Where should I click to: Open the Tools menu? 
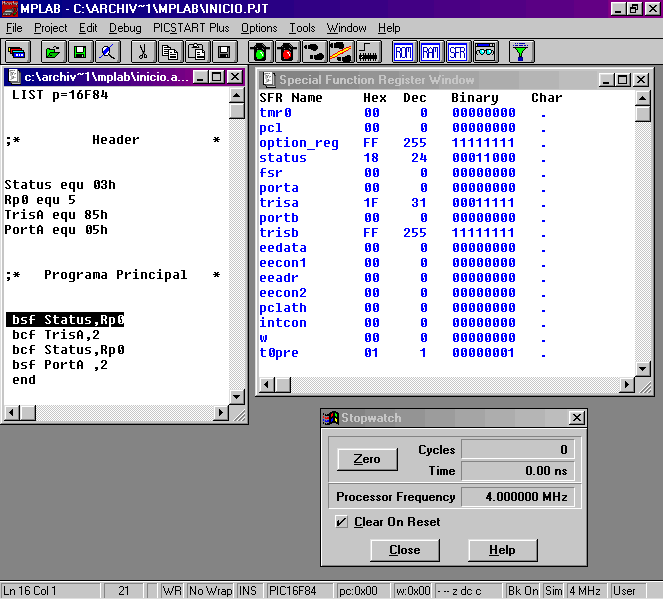click(302, 28)
